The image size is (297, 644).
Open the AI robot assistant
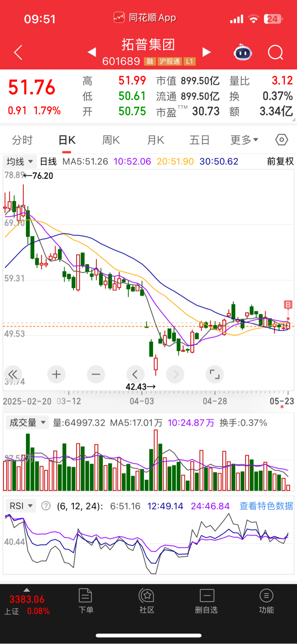(243, 52)
